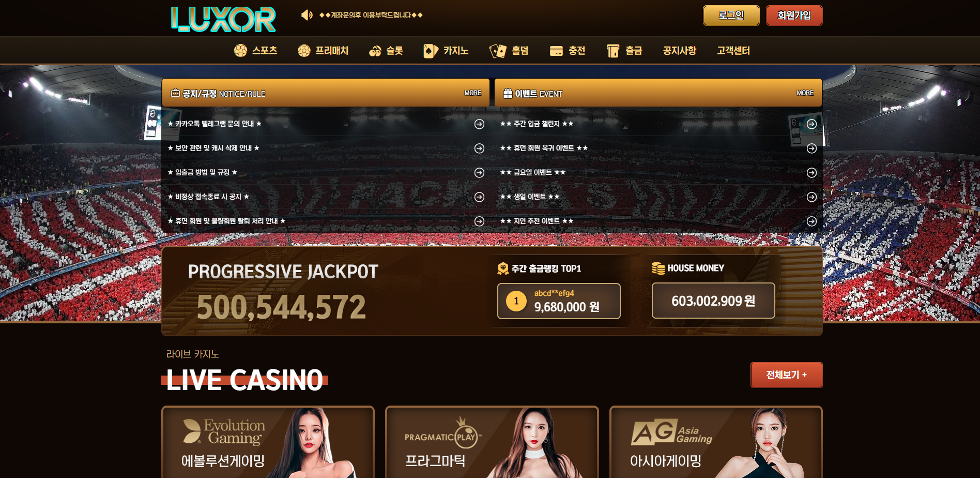Click the 충전 wallet icon
Screen dimensions: 980x478
pos(556,51)
